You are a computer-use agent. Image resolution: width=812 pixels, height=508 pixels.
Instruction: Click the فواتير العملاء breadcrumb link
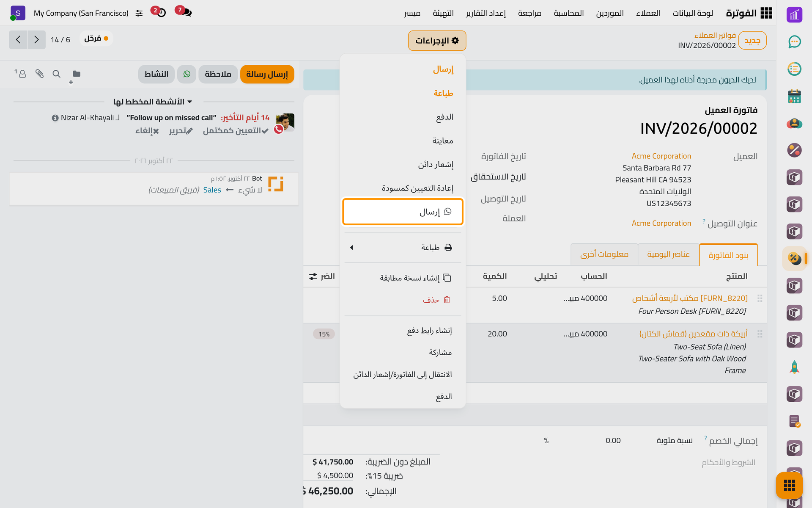[715, 35]
